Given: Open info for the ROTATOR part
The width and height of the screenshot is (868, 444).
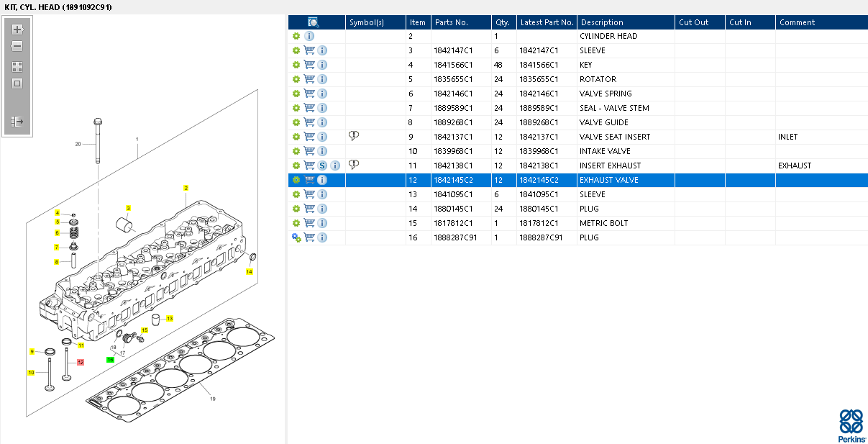Looking at the screenshot, I should 322,79.
